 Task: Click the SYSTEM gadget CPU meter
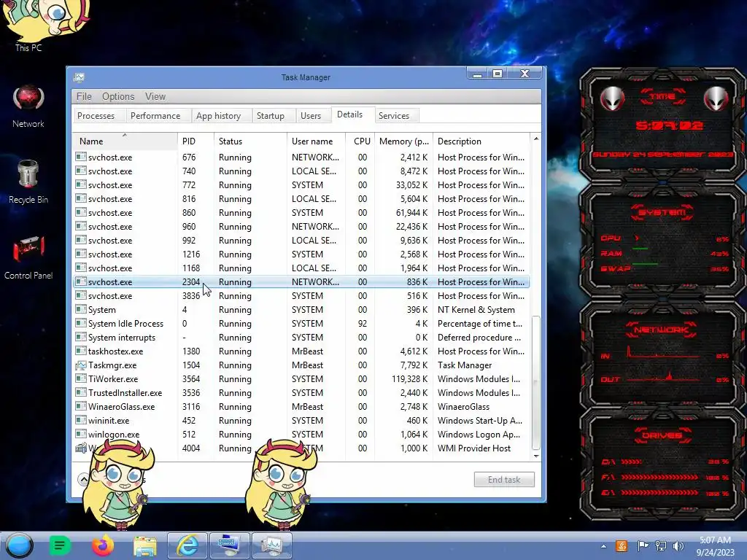(x=665, y=238)
